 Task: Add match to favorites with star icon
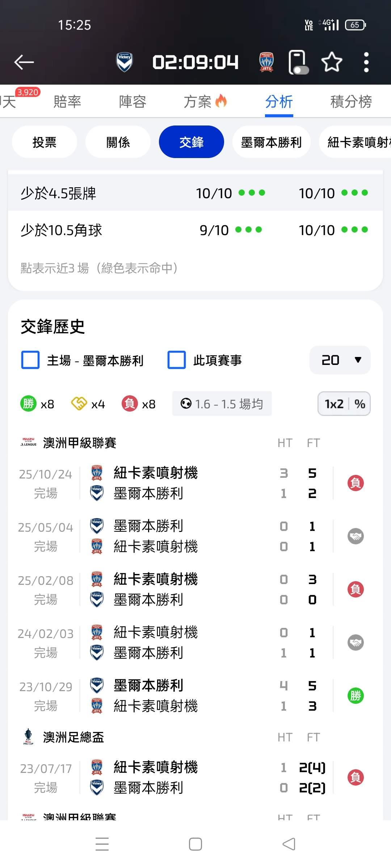coord(332,62)
